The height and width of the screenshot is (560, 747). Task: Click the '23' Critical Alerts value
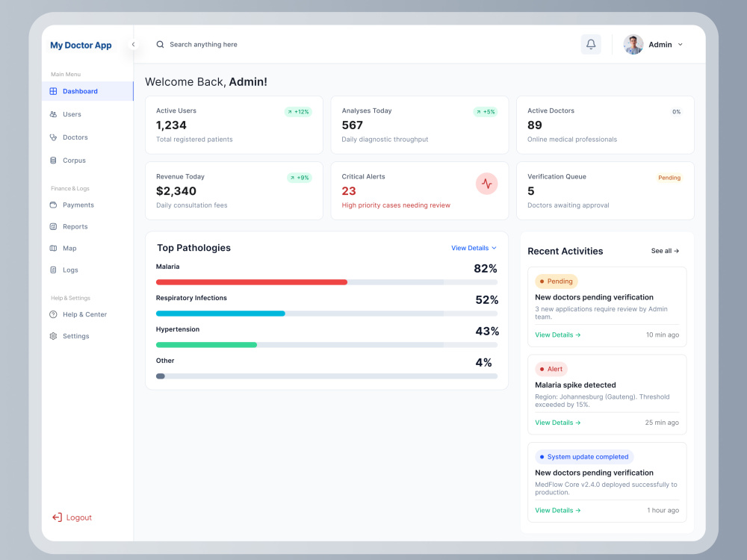(x=349, y=191)
